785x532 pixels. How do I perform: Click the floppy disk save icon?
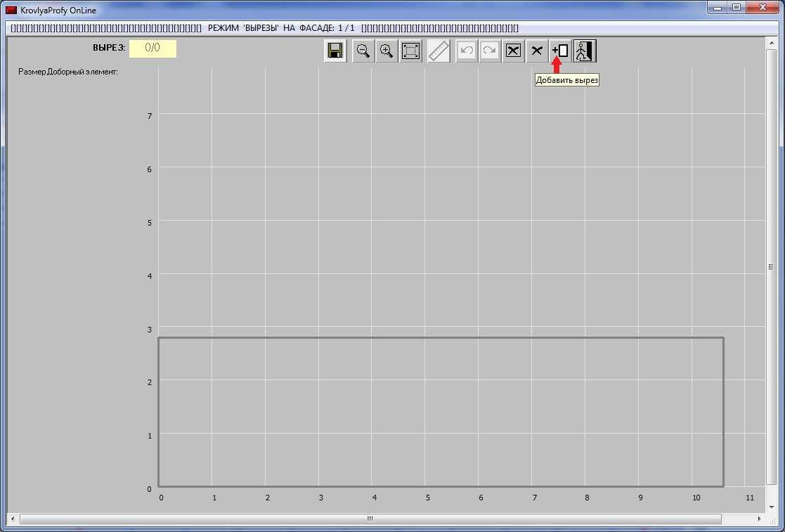[335, 51]
